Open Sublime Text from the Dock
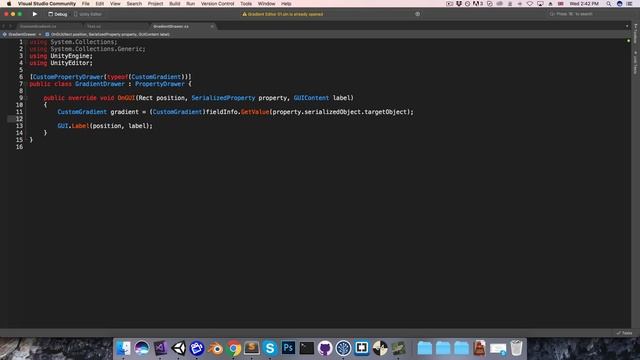 252,348
